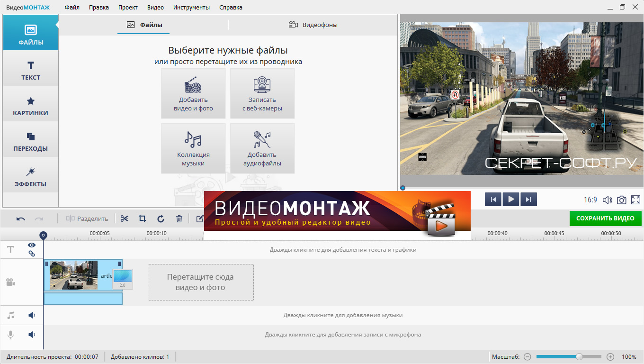This screenshot has width=644, height=364.
Task: Click Записать с веб-камеры button
Action: click(x=262, y=93)
